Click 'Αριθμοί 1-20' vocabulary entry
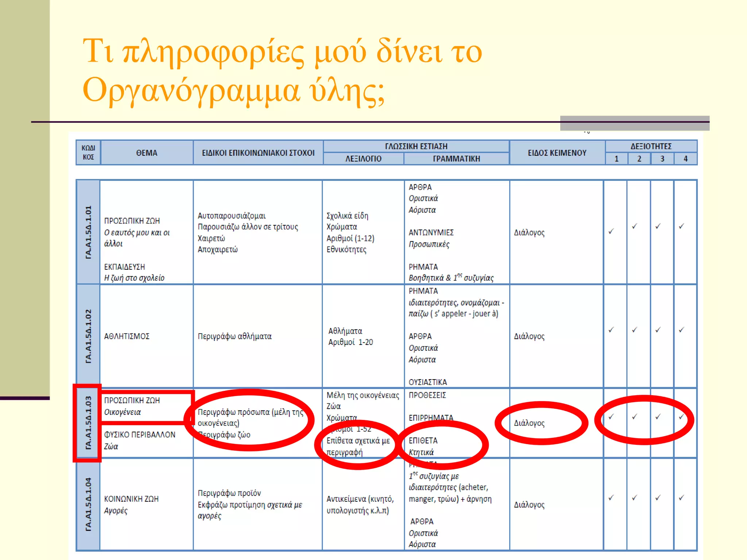747x560 pixels. [351, 342]
